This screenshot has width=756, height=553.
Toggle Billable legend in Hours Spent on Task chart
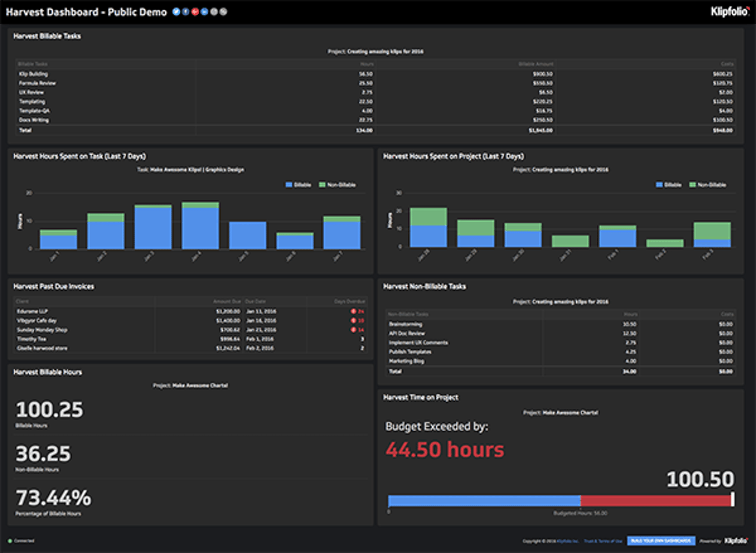(x=299, y=185)
